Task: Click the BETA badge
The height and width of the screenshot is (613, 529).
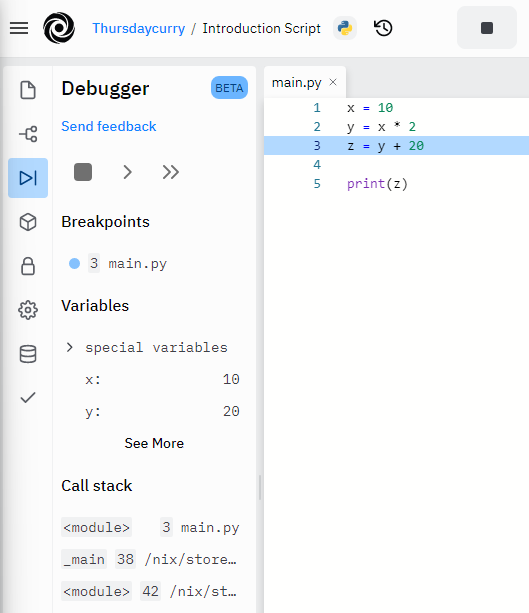Action: point(229,88)
